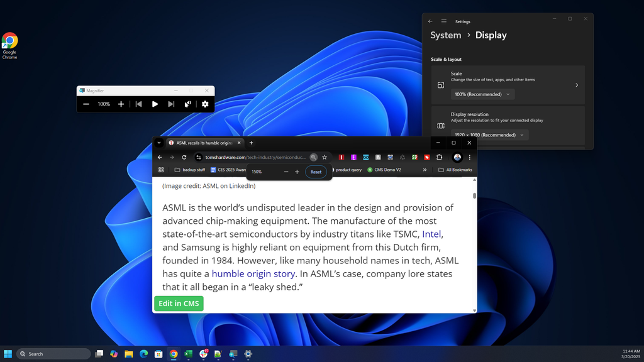Open the Chrome extensions puzzle icon

tap(439, 158)
